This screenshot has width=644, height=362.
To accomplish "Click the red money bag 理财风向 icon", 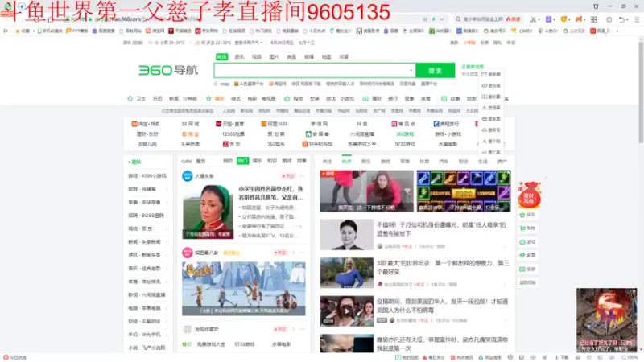I will pyautogui.click(x=530, y=195).
